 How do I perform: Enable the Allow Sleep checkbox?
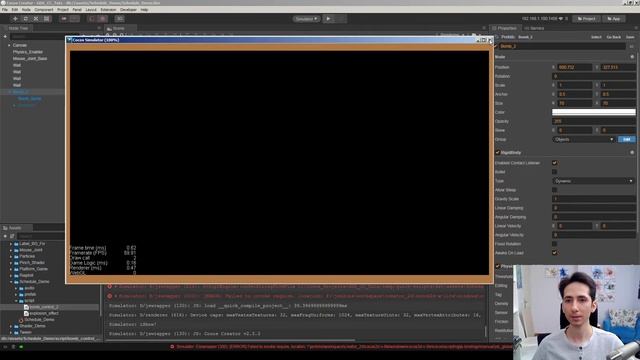[x=554, y=190]
